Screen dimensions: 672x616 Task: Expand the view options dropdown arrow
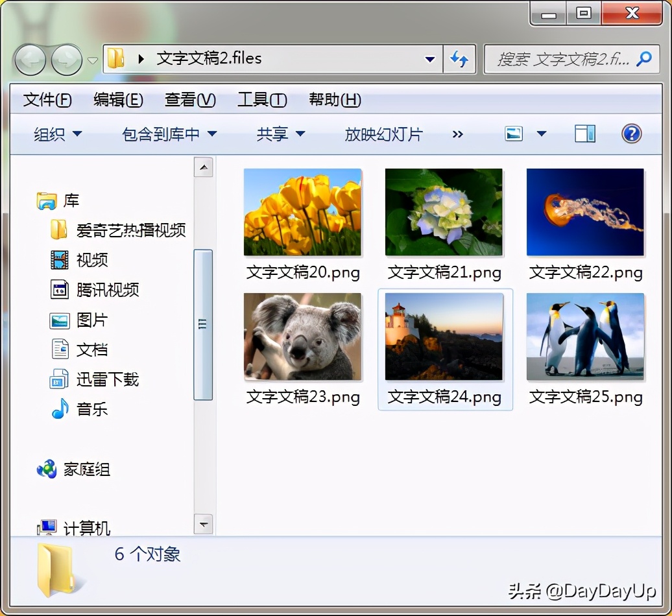(x=542, y=134)
